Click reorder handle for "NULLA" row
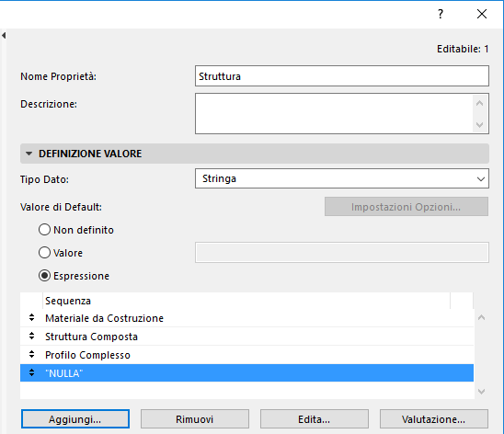504x434 pixels. (x=31, y=372)
